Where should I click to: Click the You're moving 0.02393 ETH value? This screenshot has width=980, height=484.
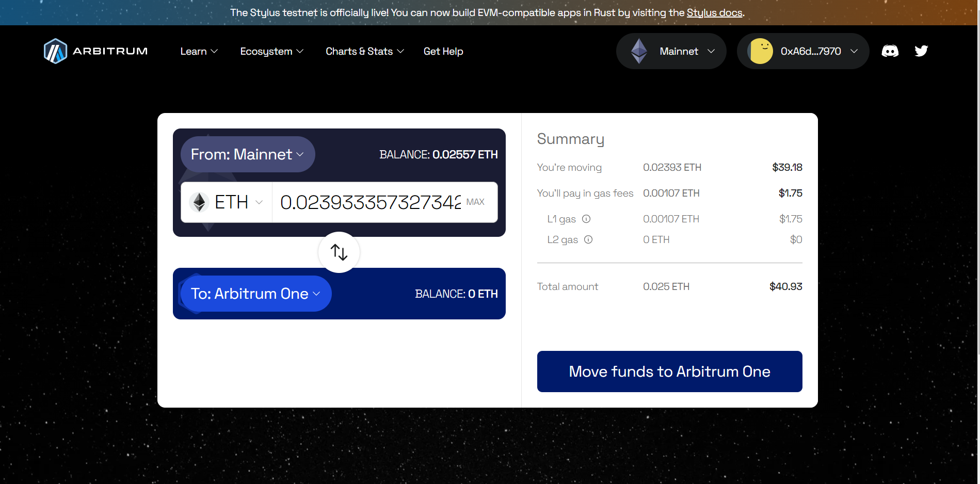[x=672, y=167]
